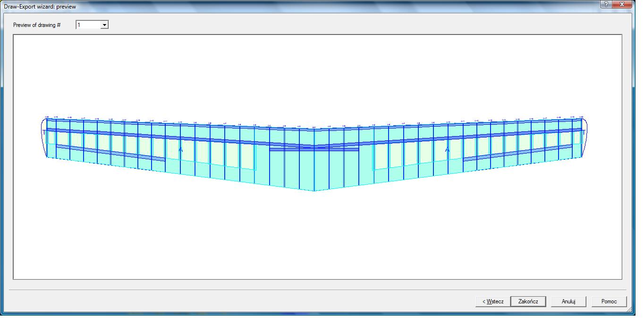This screenshot has height=335, width=644.
Task: Cancel the export with Anuluj
Action: point(568,301)
